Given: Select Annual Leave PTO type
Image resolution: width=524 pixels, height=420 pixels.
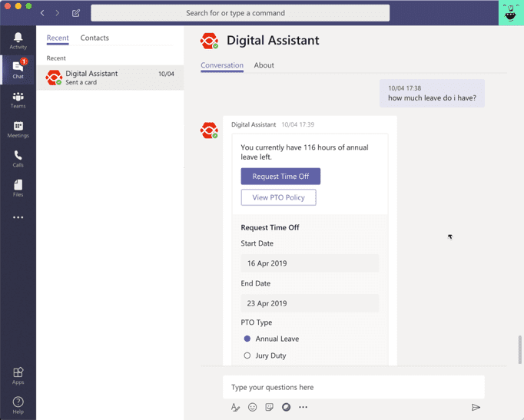Looking at the screenshot, I should 247,339.
